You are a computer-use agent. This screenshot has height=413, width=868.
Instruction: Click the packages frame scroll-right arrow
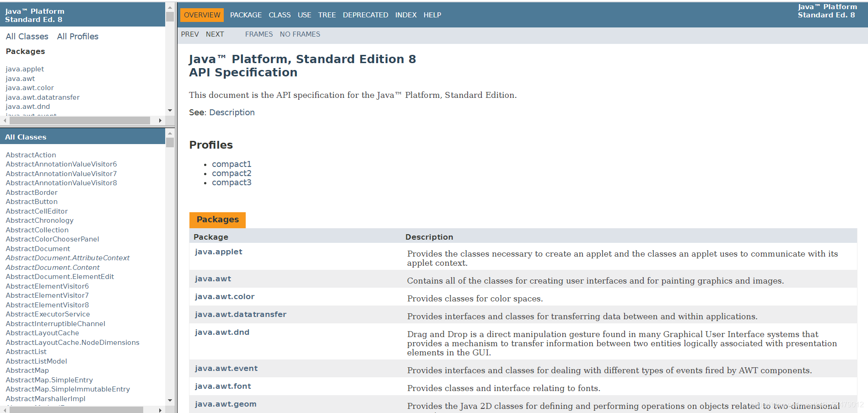(160, 121)
